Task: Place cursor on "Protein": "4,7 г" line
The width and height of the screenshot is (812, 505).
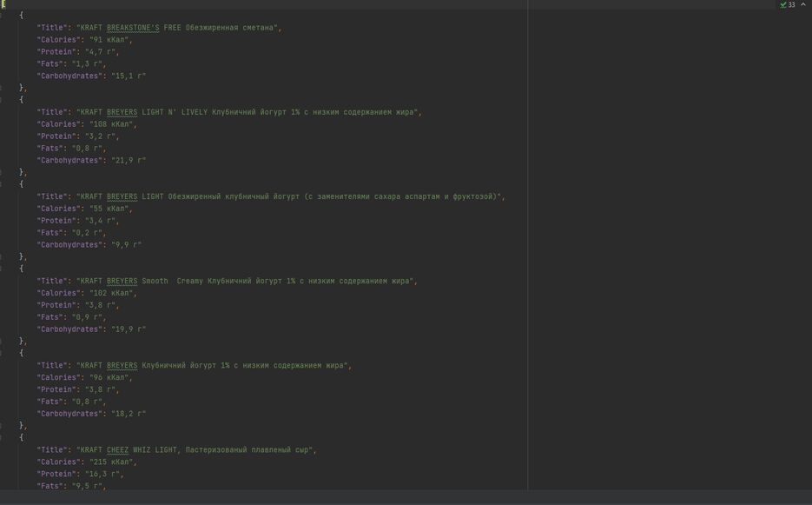Action: 77,52
